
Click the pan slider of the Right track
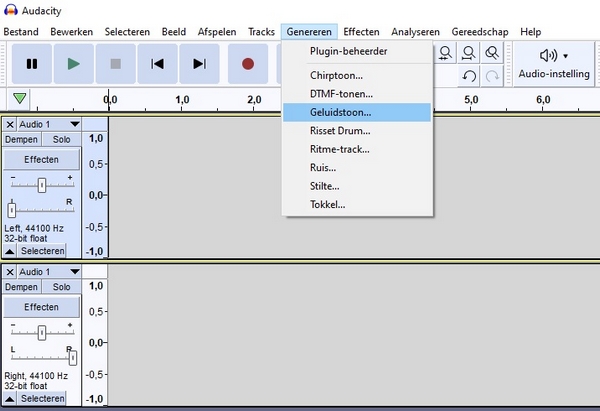pyautogui.click(x=42, y=357)
